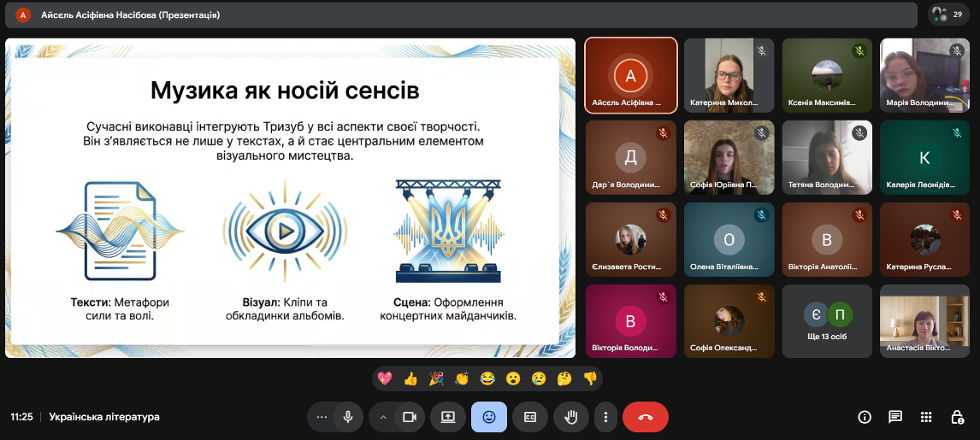980x440 pixels.
Task: Click presenter avatar in the top bar
Action: (x=23, y=15)
